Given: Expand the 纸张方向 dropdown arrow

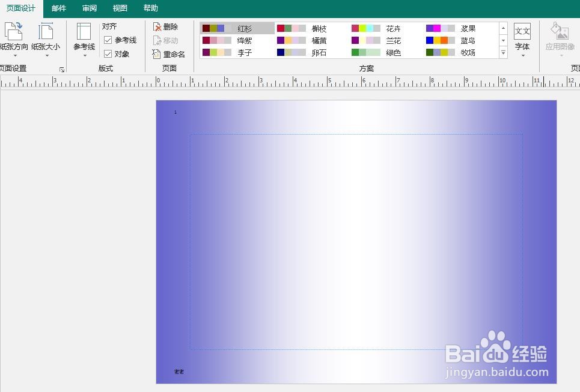Looking at the screenshot, I should 15,55.
